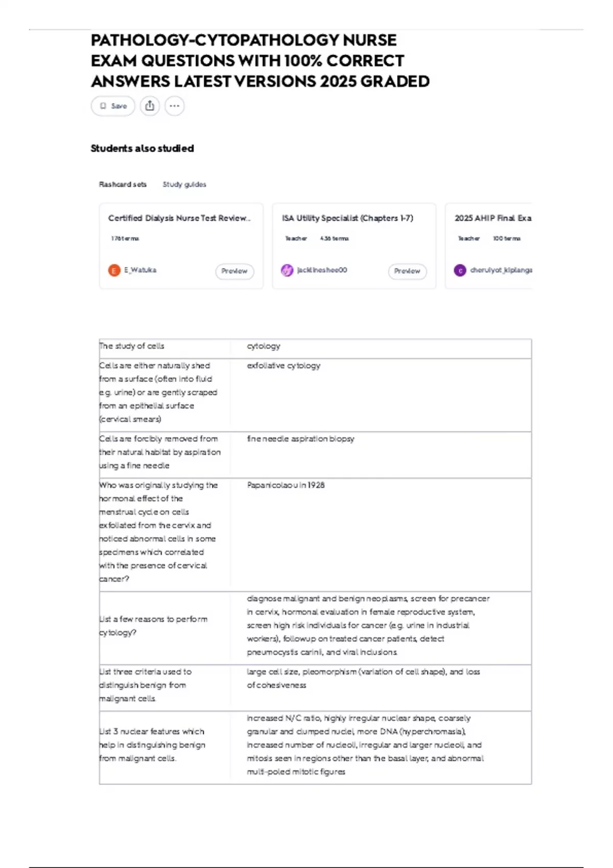Click the E_Watuka username link
613x868 pixels.
coord(140,270)
